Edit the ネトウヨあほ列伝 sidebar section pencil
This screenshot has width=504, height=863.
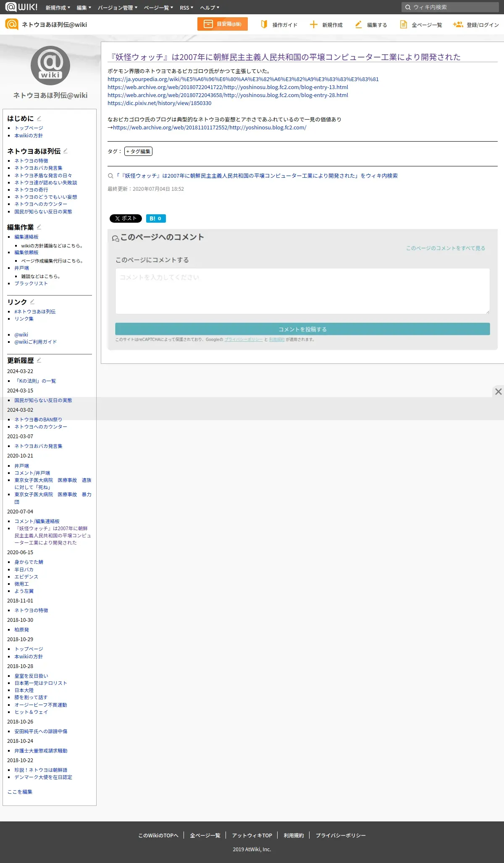pos(66,151)
